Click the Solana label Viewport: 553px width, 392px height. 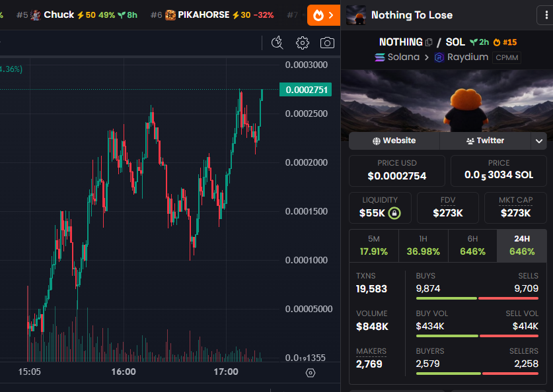(404, 57)
